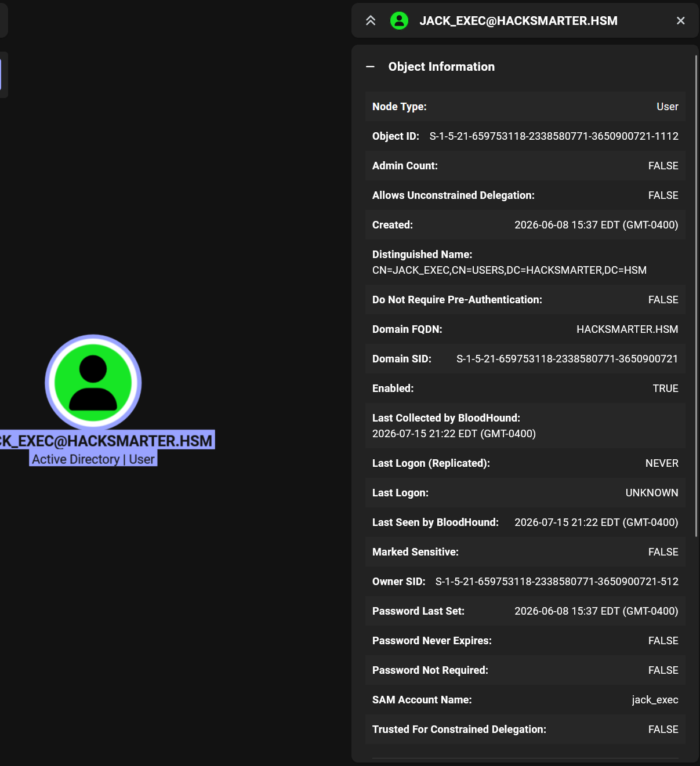
Task: Click Trusted For Constrained Delegation FALSE value
Action: click(x=663, y=729)
